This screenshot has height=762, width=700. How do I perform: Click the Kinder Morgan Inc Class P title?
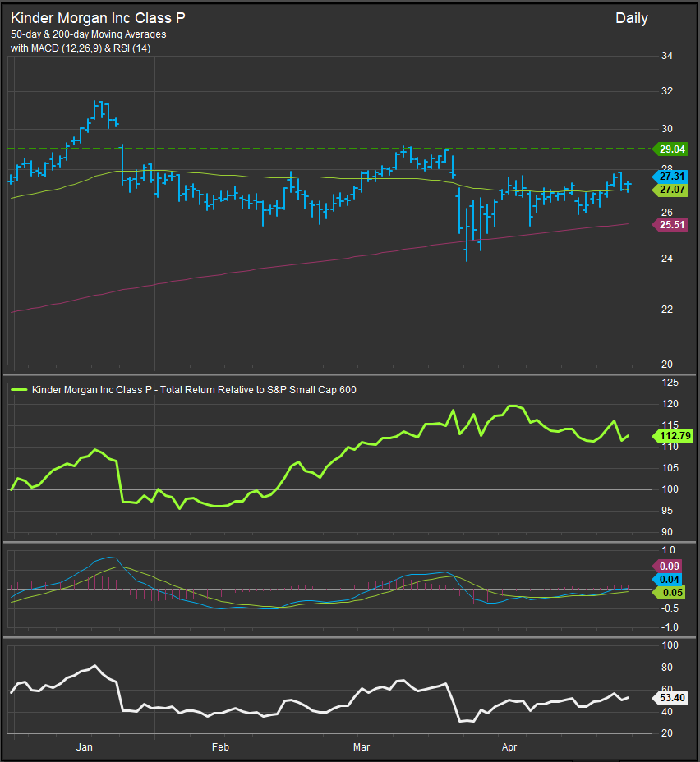pyautogui.click(x=98, y=18)
